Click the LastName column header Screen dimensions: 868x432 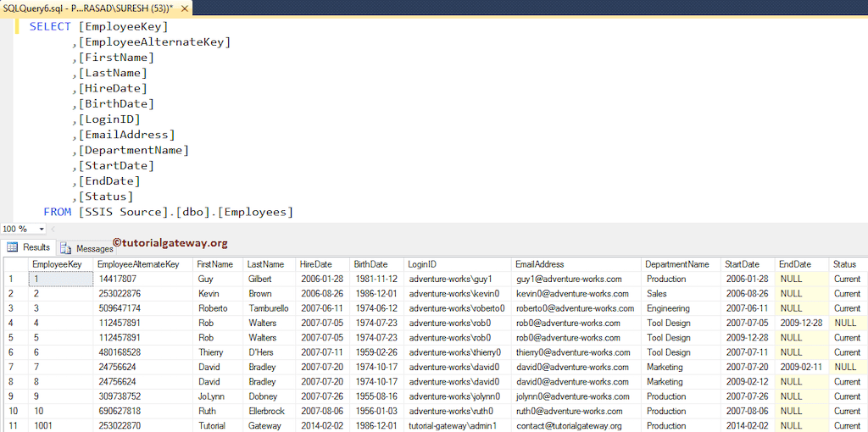tap(269, 264)
